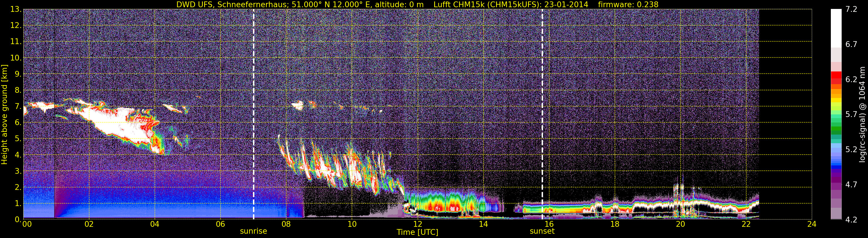
Task: Click the y-axis tick label 7
Action: (18, 106)
